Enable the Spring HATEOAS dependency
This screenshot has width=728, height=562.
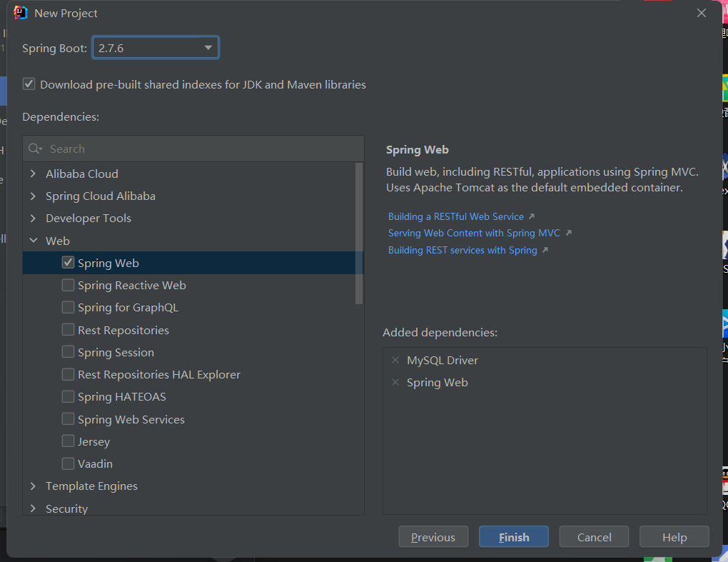tap(68, 396)
